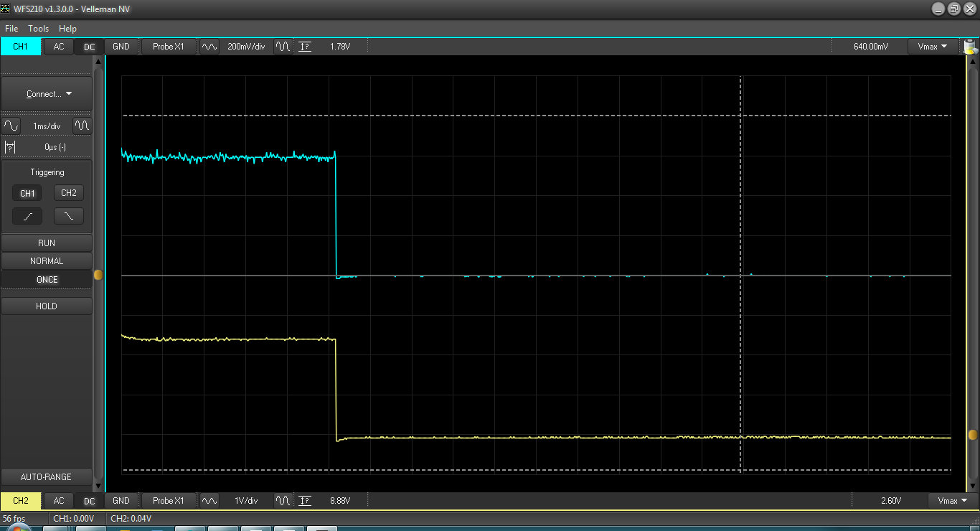Image resolution: width=980 pixels, height=531 pixels.
Task: Set CH1 coupling to GND
Action: pyautogui.click(x=121, y=47)
